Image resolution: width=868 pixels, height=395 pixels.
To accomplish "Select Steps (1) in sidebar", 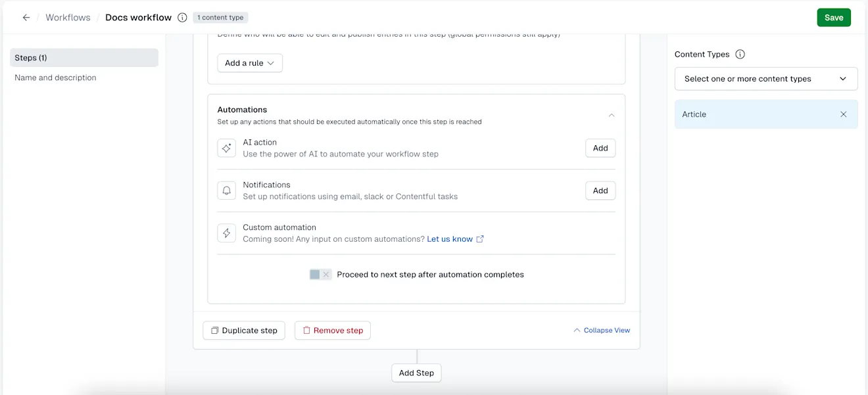I will click(x=84, y=58).
